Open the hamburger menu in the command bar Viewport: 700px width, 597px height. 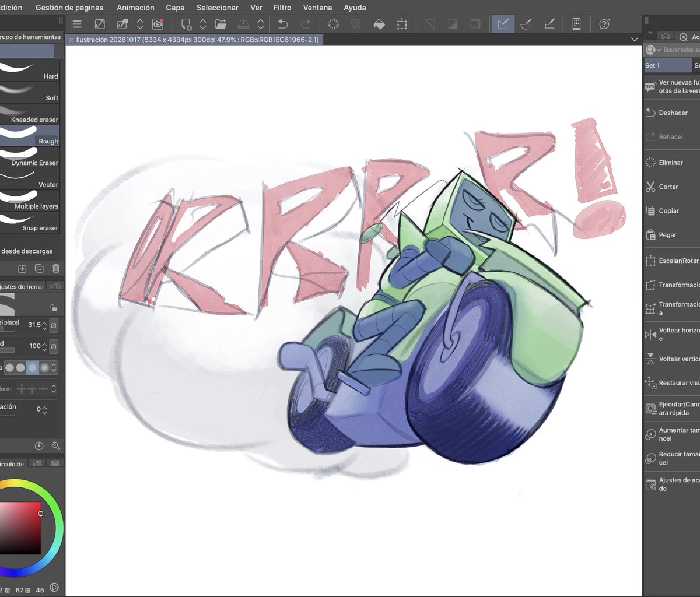77,24
